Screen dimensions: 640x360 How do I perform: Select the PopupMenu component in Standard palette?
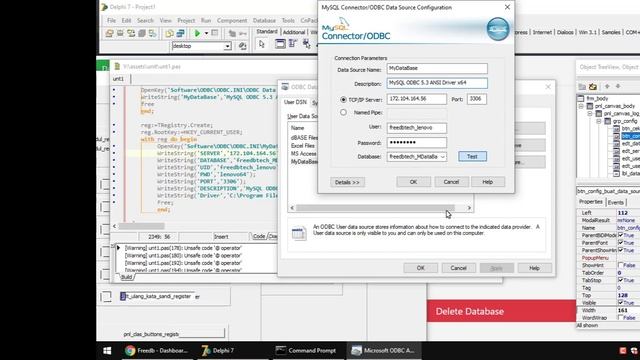point(306,44)
